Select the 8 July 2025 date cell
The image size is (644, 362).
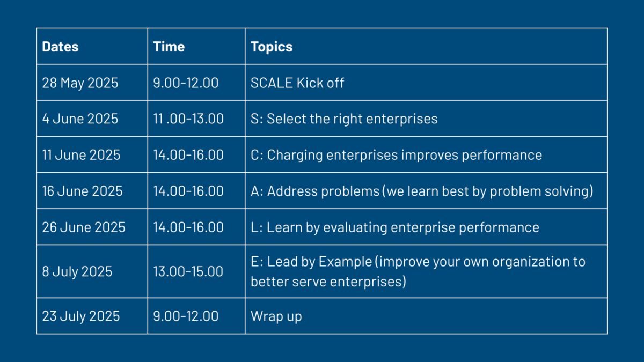92,271
